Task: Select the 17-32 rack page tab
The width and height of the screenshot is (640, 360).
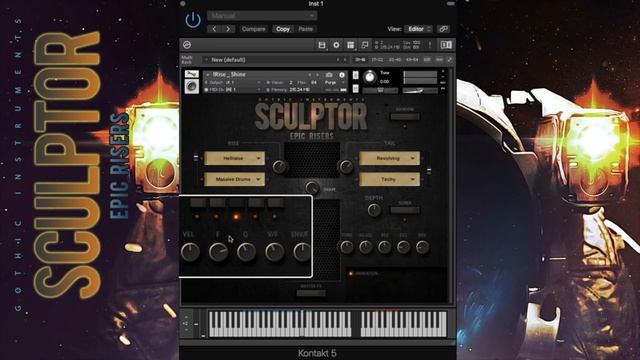Action: coord(377,60)
